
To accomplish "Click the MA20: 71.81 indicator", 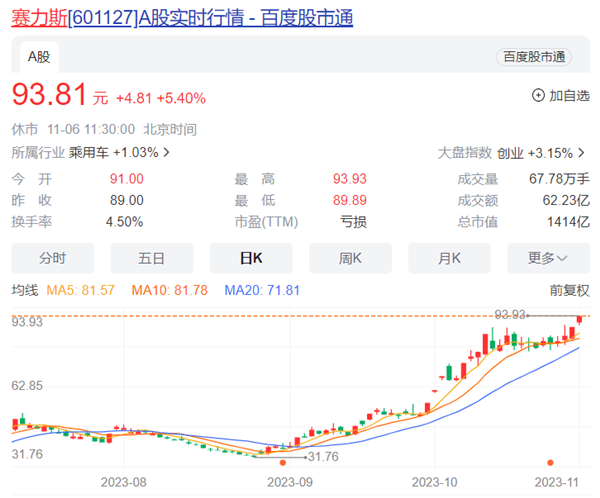I will [x=262, y=290].
